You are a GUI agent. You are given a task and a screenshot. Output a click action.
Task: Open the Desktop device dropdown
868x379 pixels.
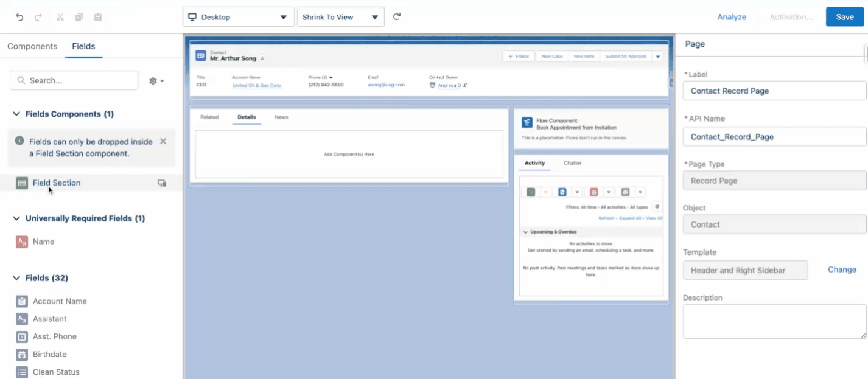(x=239, y=17)
